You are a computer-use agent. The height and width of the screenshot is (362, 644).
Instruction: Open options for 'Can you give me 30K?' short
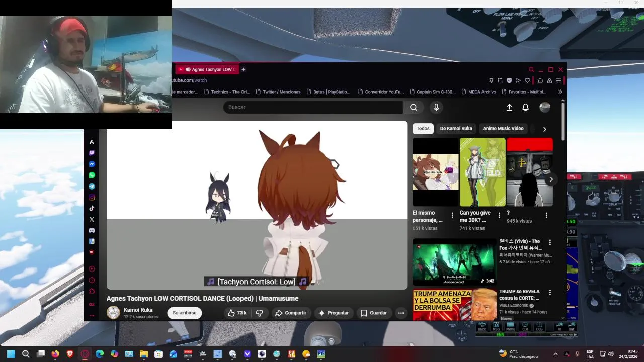pyautogui.click(x=499, y=215)
